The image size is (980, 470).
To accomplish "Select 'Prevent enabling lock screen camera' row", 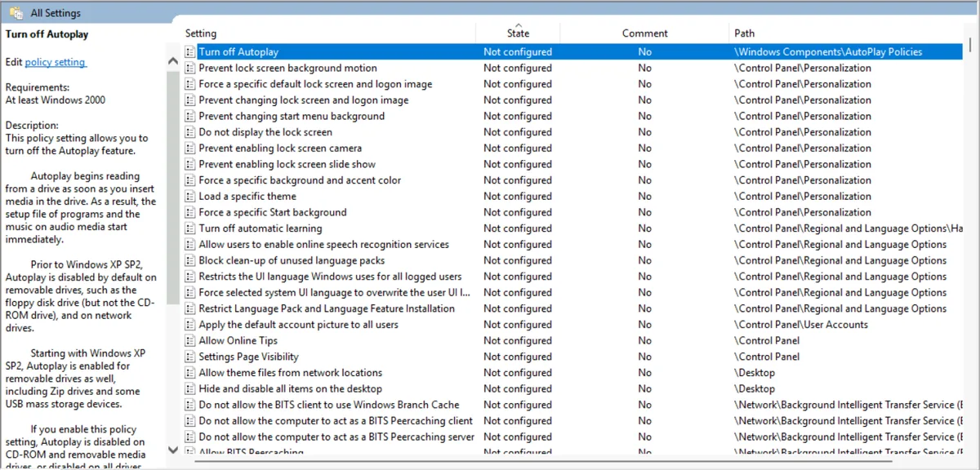I will pyautogui.click(x=573, y=148).
